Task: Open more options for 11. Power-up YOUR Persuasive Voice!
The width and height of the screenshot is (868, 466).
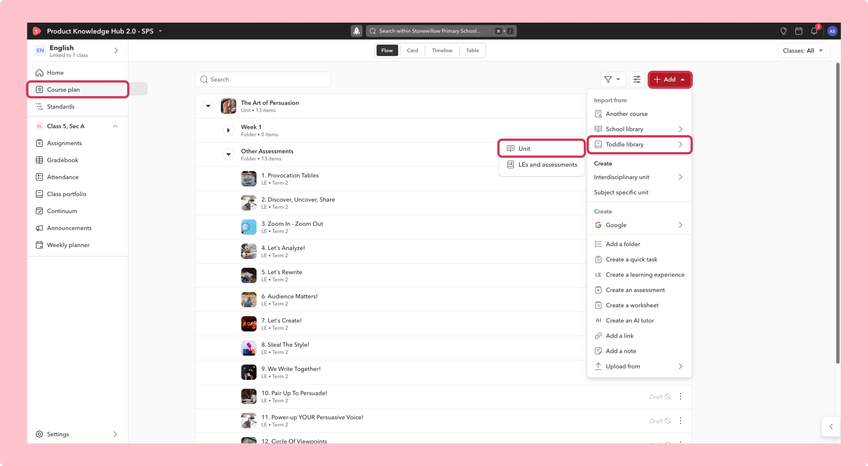Action: click(x=680, y=421)
